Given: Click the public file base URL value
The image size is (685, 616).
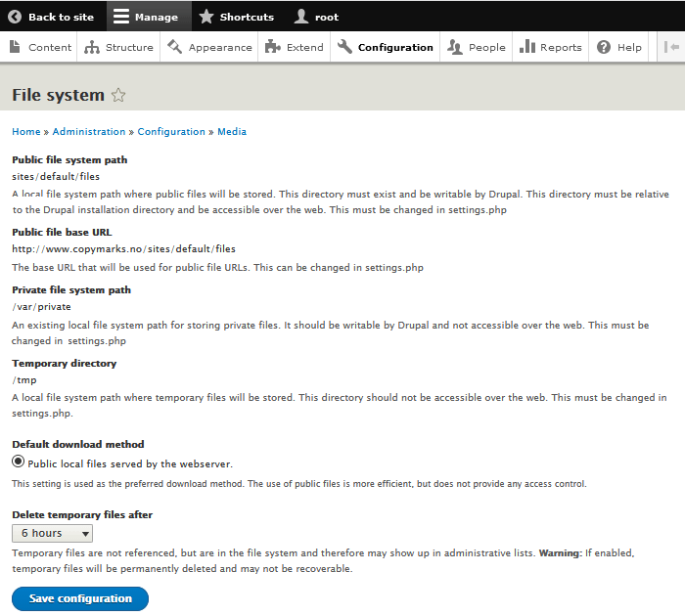Looking at the screenshot, I should coord(123,249).
